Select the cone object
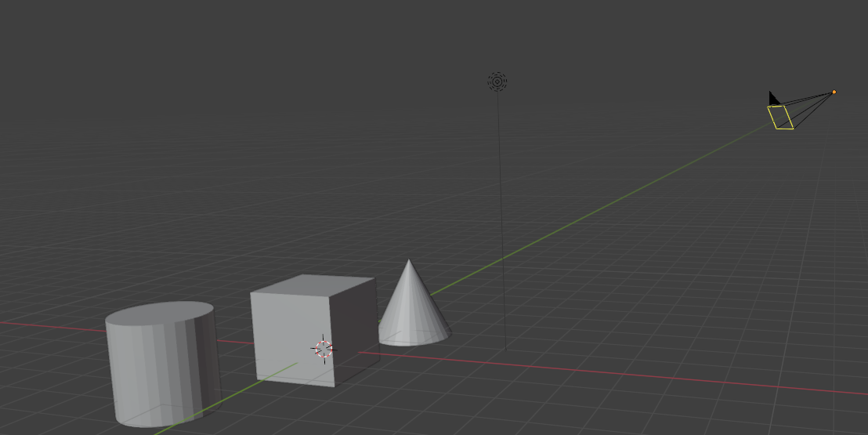Screen dimensions: 868x435 pos(414,303)
